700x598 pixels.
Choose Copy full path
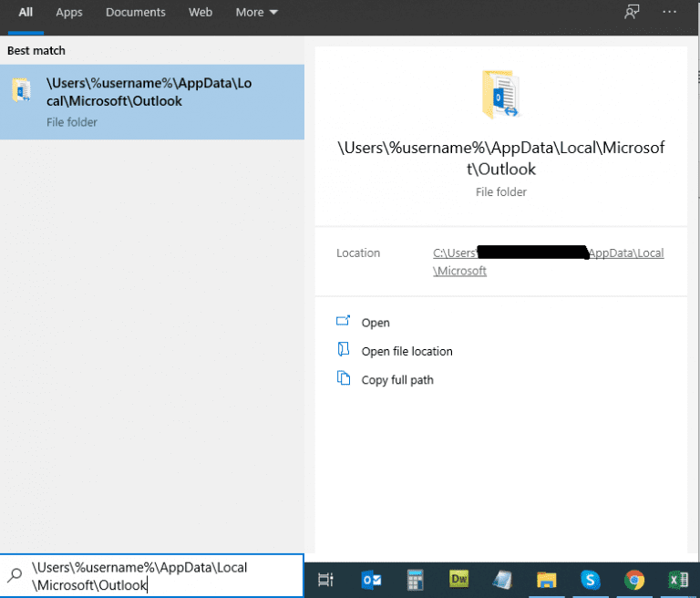pos(397,380)
